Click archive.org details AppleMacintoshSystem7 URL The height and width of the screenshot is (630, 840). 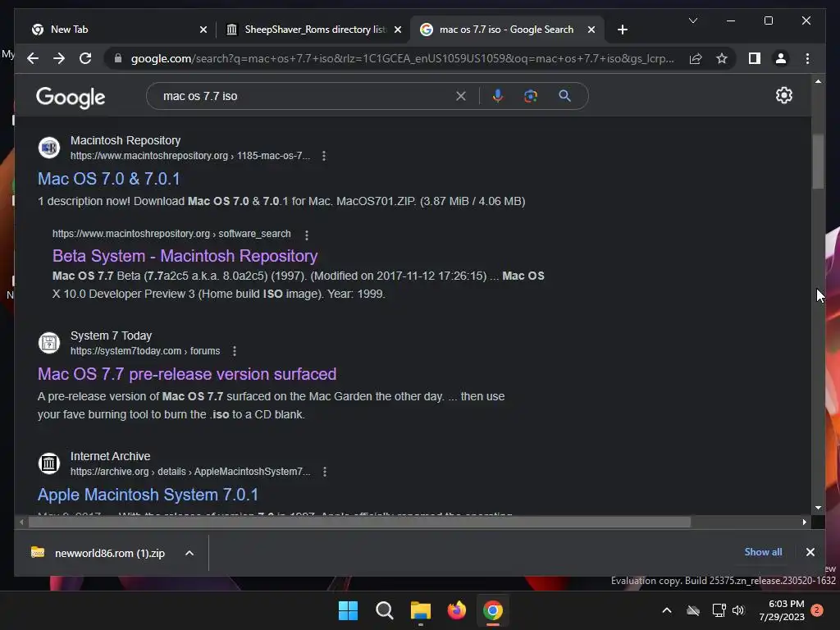click(x=190, y=472)
